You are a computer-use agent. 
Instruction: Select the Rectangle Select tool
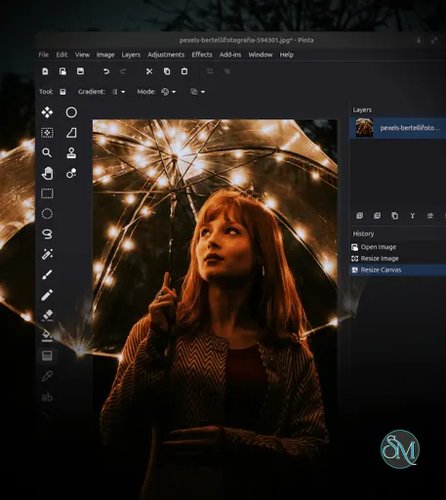pos(47,194)
